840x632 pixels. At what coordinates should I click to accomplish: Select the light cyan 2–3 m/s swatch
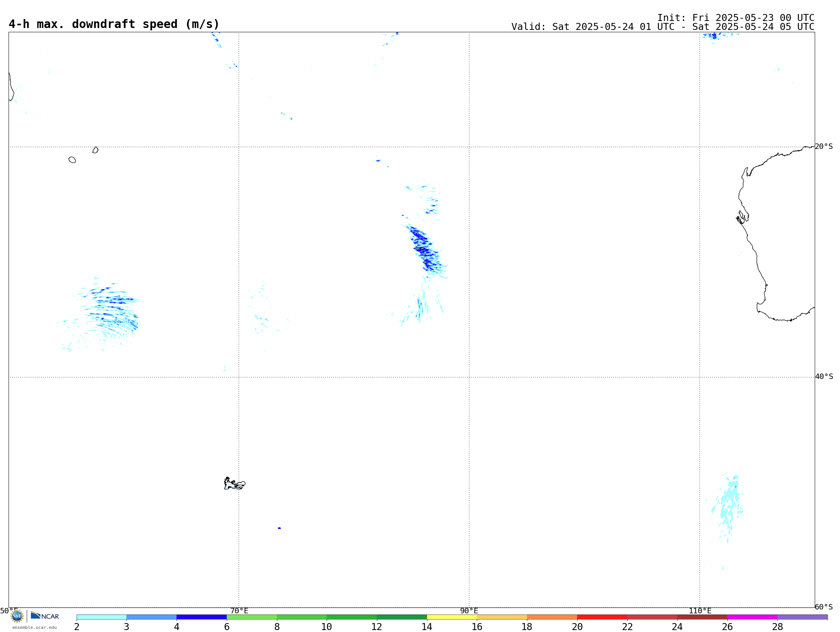coord(101,617)
